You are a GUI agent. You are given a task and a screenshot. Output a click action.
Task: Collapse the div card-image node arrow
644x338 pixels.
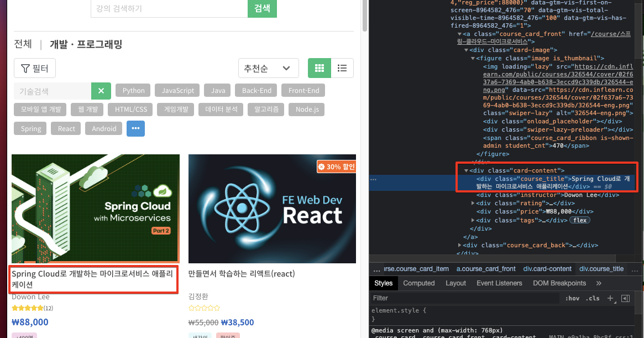pos(466,50)
